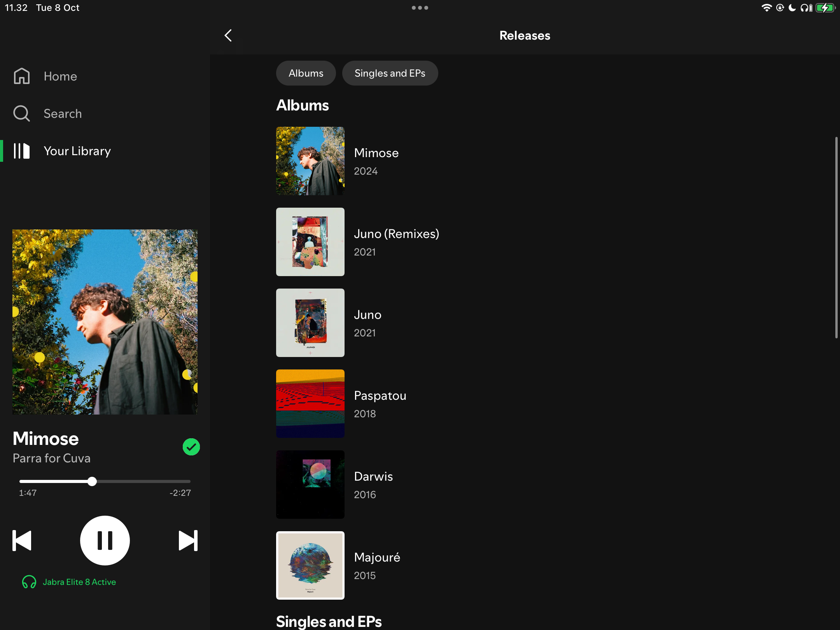Image resolution: width=840 pixels, height=630 pixels.
Task: Open the Home icon in sidebar
Action: pos(22,76)
